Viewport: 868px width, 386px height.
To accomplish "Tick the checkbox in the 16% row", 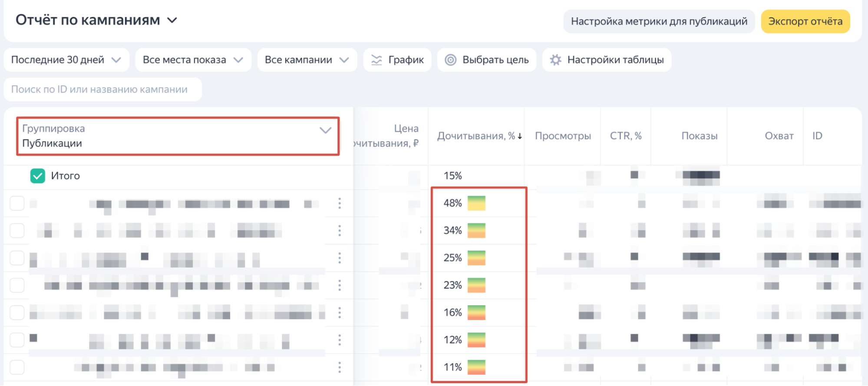I will [x=17, y=312].
